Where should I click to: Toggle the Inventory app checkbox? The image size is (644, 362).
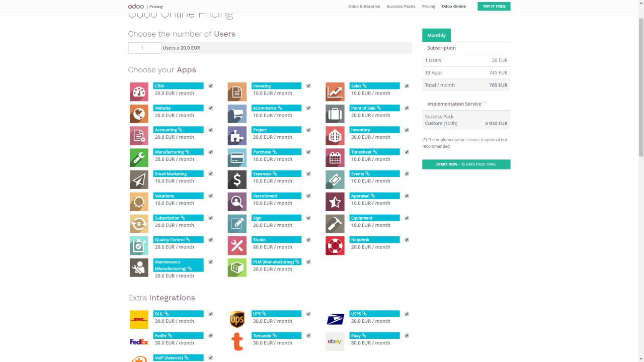407,130
